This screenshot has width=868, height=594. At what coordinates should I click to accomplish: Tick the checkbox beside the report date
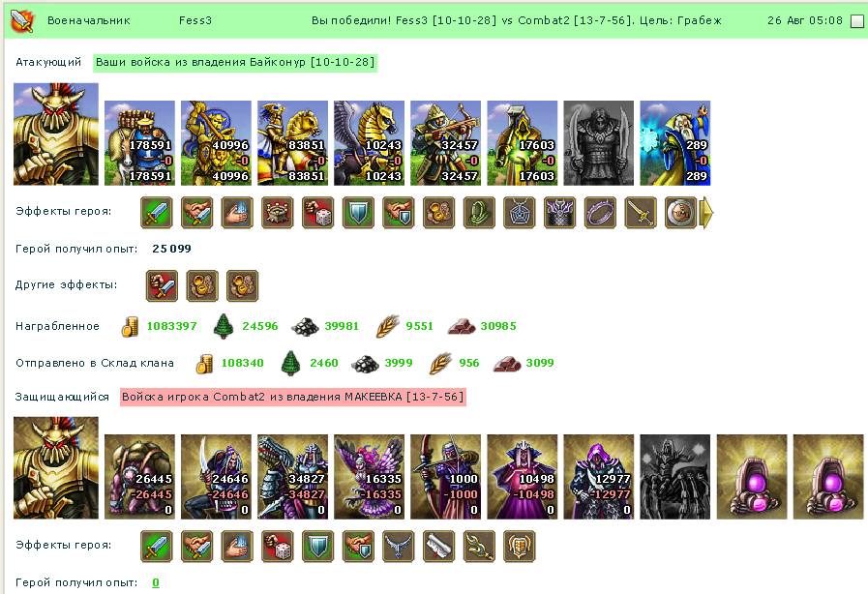856,21
